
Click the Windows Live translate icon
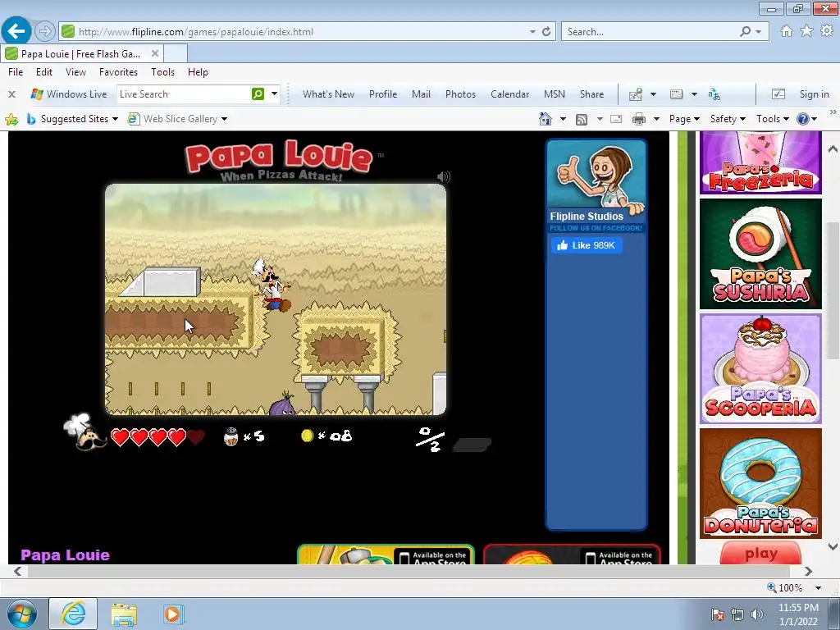[714, 94]
